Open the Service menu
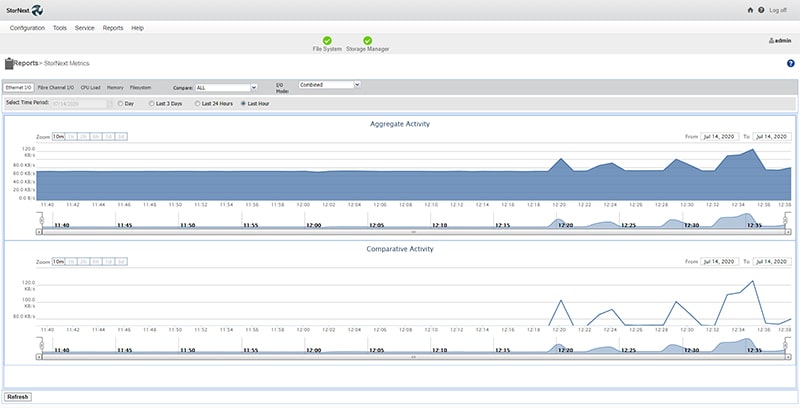 85,28
